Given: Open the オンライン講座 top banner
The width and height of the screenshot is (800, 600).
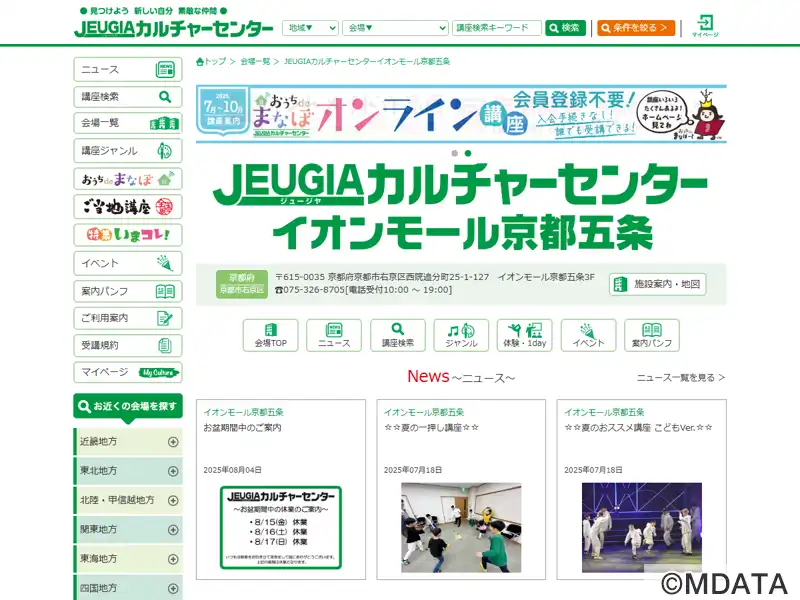Looking at the screenshot, I should pyautogui.click(x=461, y=114).
